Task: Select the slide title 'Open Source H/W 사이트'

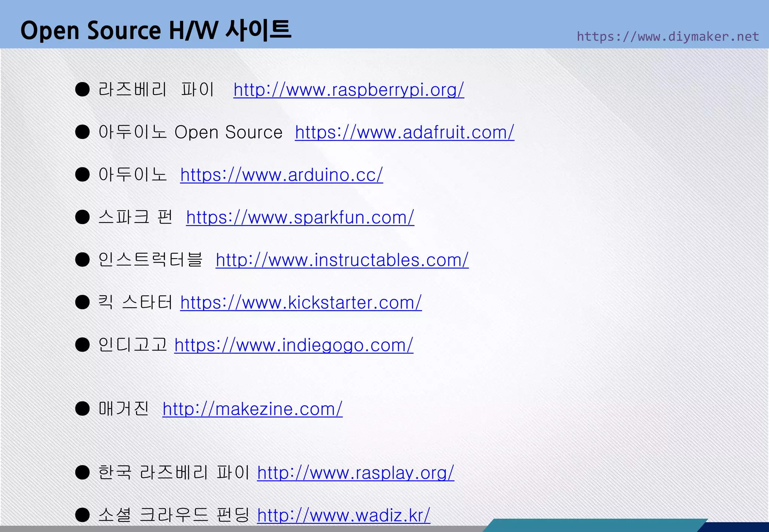Action: point(156,30)
